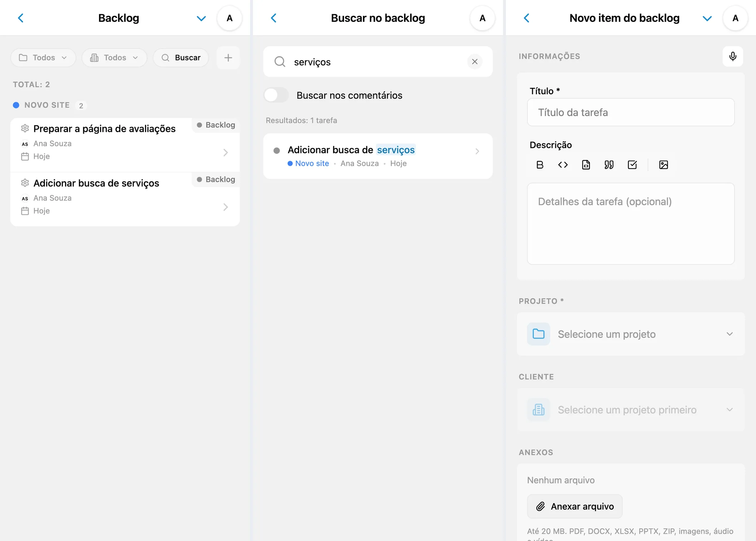Image resolution: width=756 pixels, height=541 pixels.
Task: Apply bold formatting in Descrição toolbar
Action: [x=539, y=165]
